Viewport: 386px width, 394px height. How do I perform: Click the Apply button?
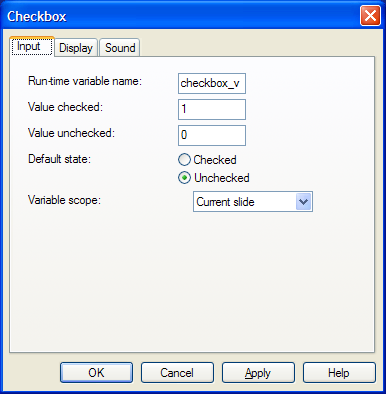[x=258, y=373]
